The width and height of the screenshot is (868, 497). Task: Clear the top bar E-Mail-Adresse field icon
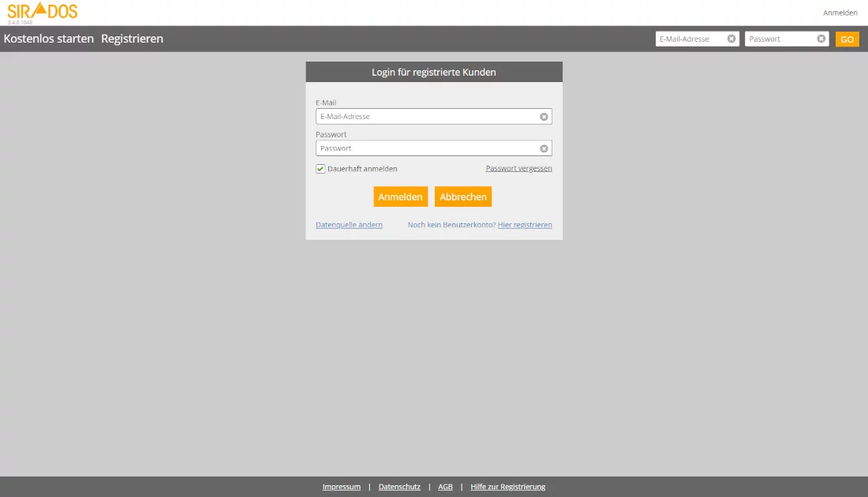pos(731,39)
